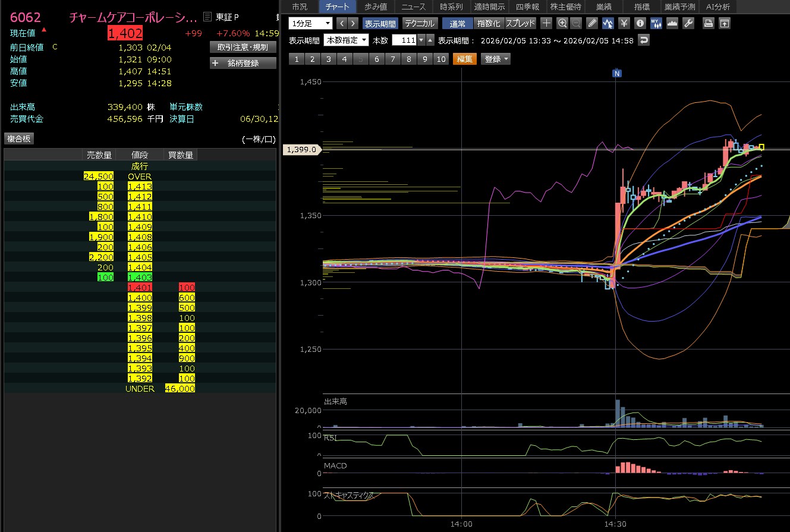Expand the 登録 dropdown button
This screenshot has height=532, width=790.
[x=496, y=59]
